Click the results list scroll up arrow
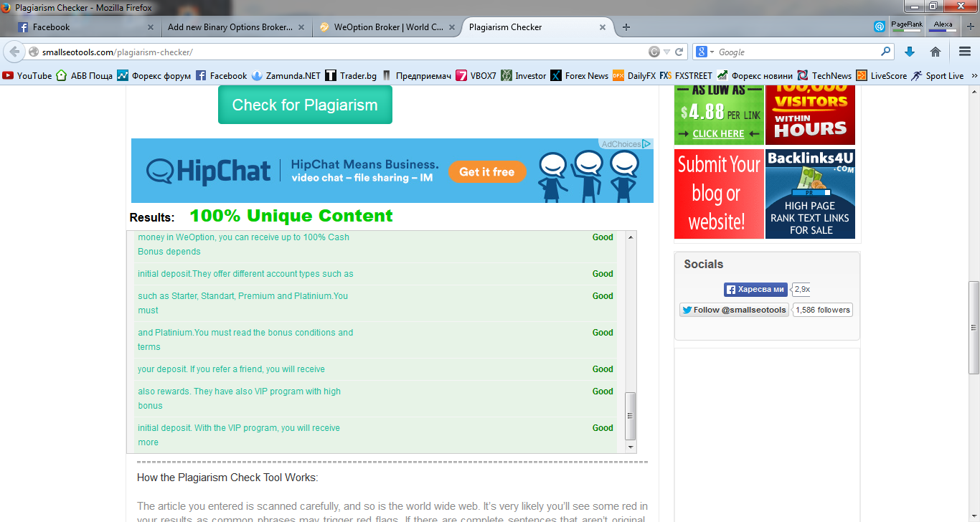 [631, 237]
